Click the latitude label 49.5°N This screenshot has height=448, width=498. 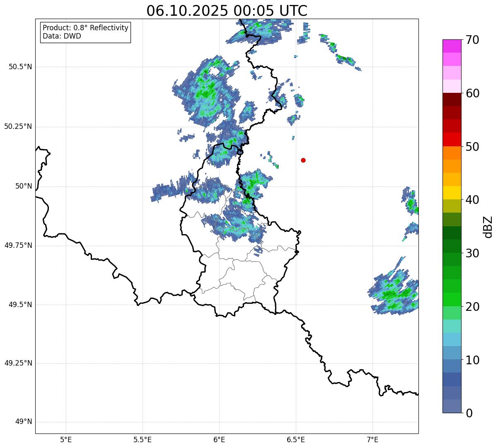[20, 305]
